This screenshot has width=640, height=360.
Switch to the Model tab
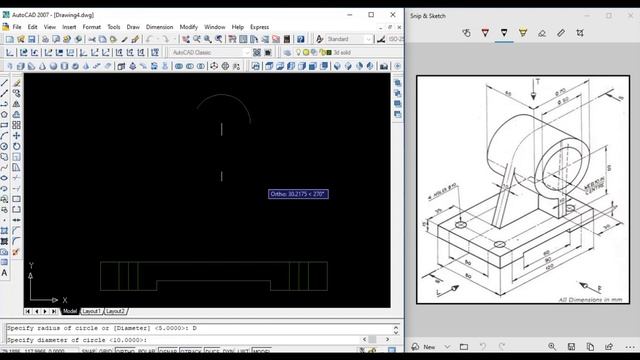coord(69,311)
